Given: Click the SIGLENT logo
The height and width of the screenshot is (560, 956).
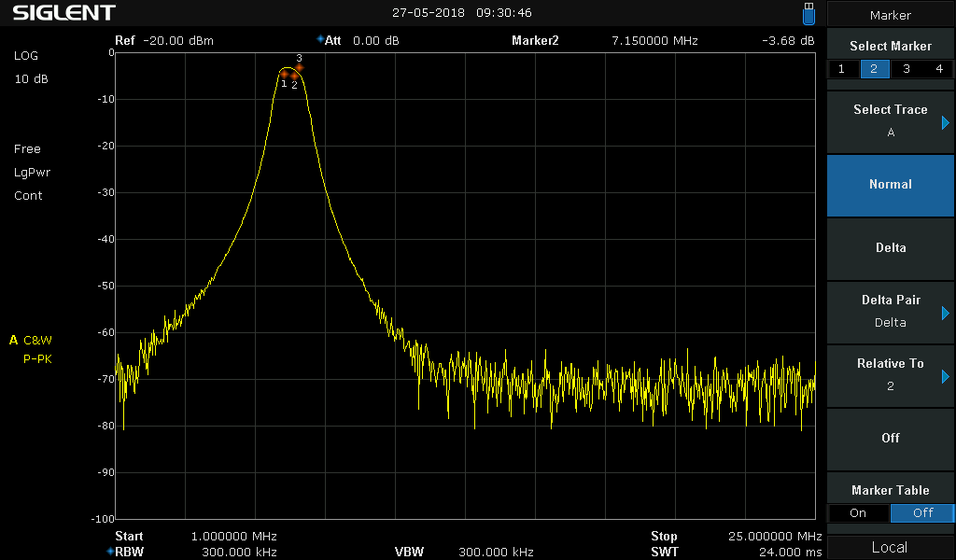Looking at the screenshot, I should (64, 13).
